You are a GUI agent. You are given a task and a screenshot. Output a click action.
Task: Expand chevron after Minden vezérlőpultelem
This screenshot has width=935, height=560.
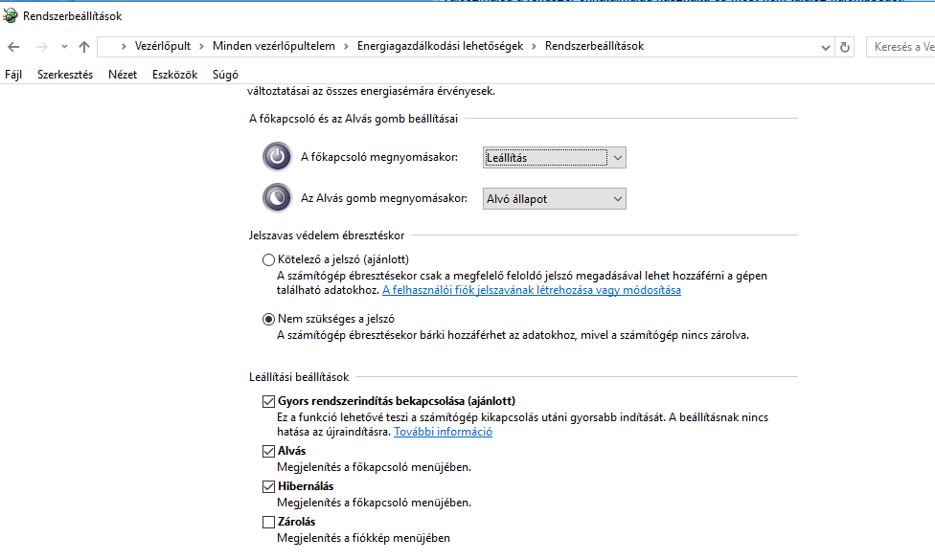[346, 47]
